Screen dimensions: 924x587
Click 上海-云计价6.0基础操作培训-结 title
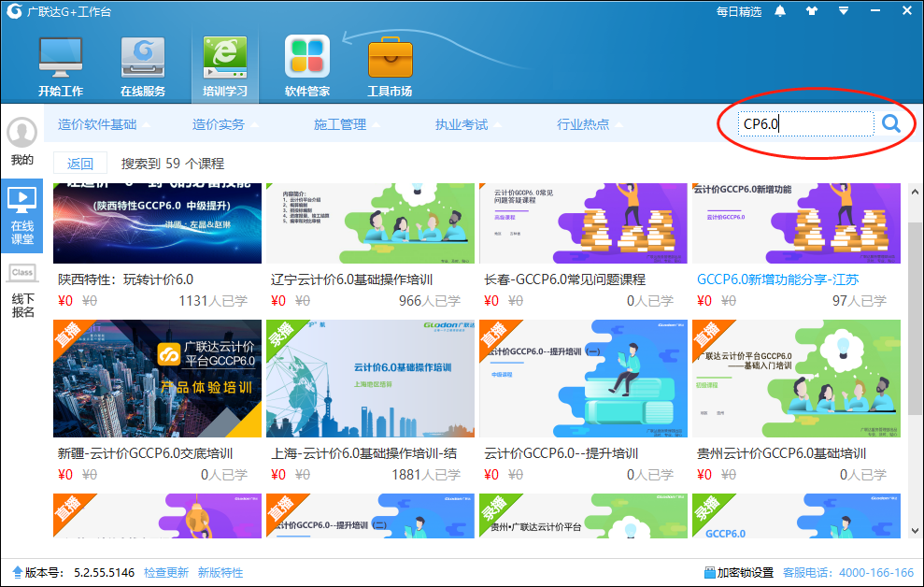pyautogui.click(x=363, y=453)
